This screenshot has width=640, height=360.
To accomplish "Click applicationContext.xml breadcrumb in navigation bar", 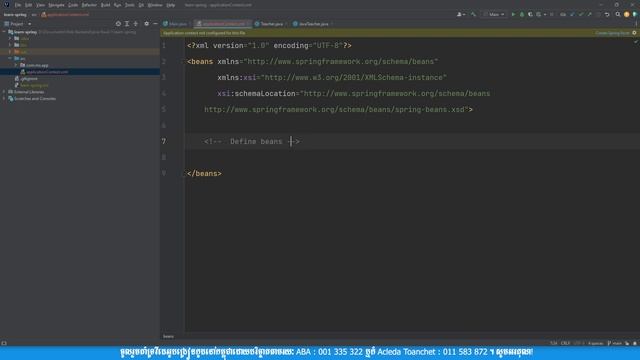I will (65, 14).
